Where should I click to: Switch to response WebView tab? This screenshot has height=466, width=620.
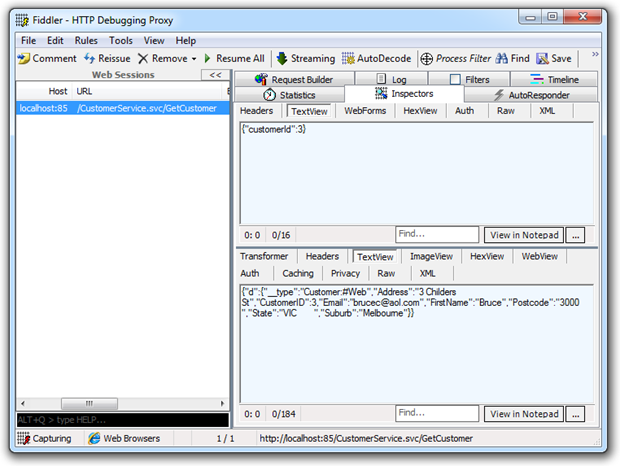click(539, 256)
